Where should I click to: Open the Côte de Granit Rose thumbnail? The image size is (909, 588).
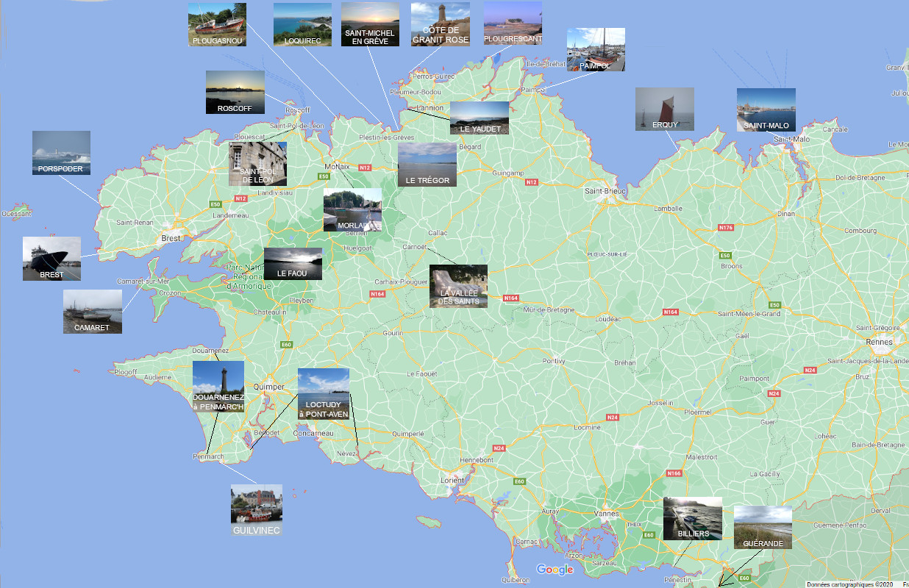coord(440,24)
